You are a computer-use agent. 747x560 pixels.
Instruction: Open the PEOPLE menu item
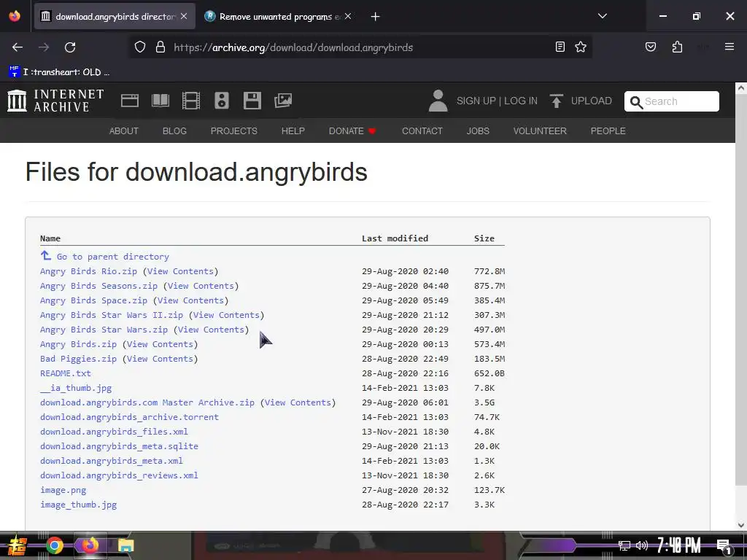pyautogui.click(x=608, y=131)
